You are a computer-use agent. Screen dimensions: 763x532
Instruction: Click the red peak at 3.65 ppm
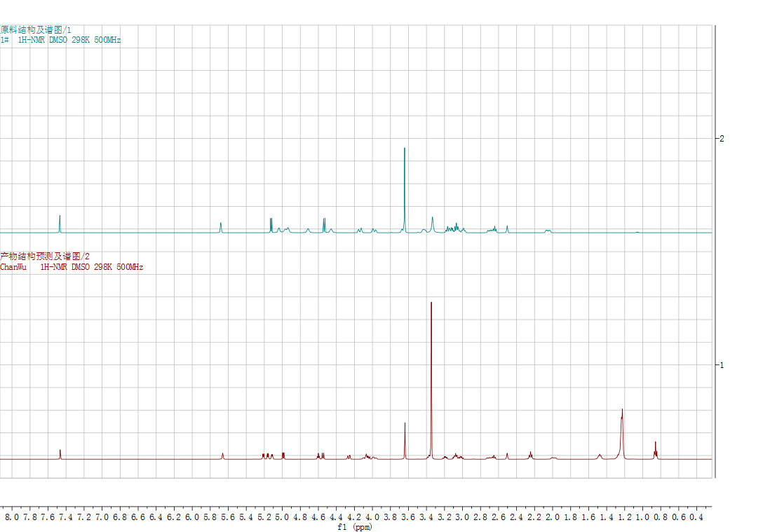point(405,441)
